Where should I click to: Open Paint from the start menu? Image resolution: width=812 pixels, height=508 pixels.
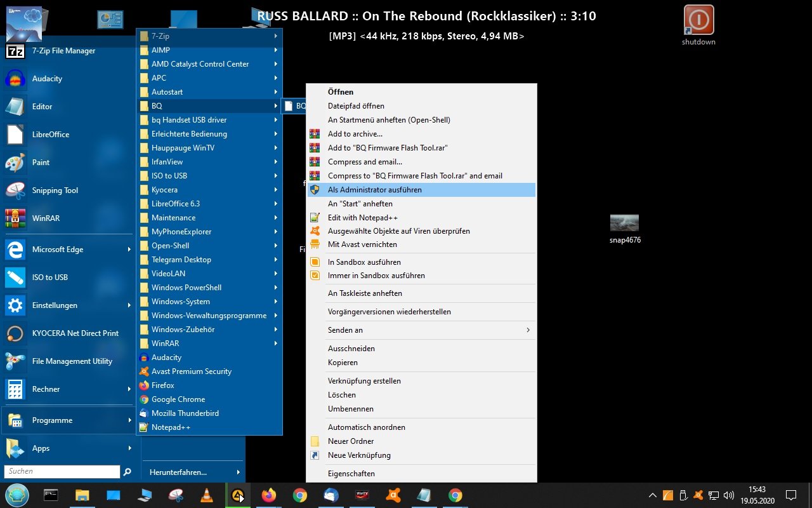tap(68, 163)
